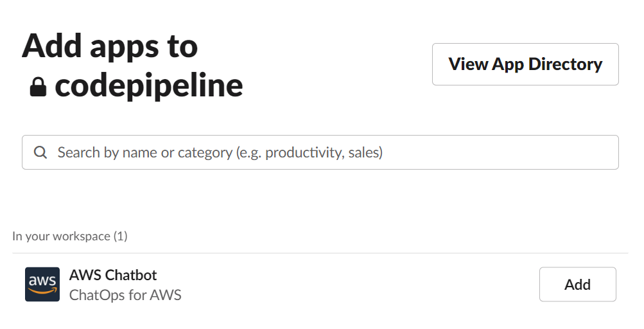The image size is (644, 329).
Task: Click the white aws lettering in the app logo
Action: coord(42,280)
